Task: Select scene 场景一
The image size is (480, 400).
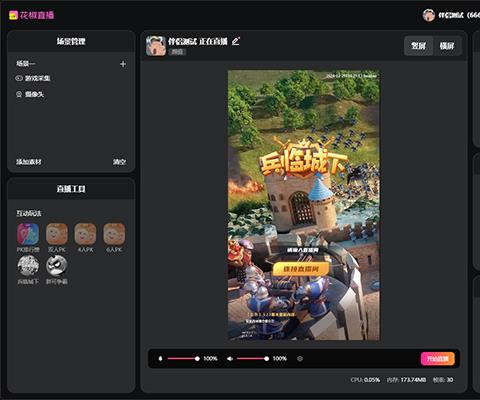Action: point(26,63)
